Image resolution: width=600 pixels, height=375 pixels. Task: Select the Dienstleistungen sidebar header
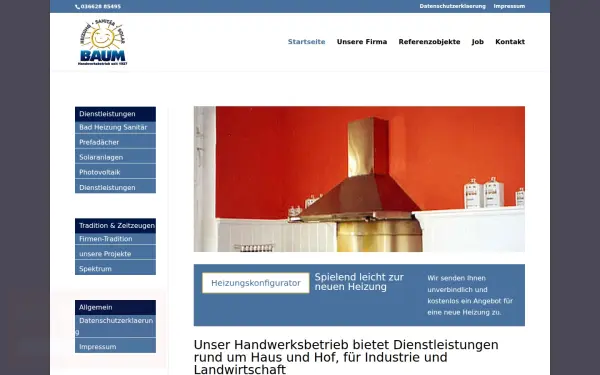click(x=115, y=114)
